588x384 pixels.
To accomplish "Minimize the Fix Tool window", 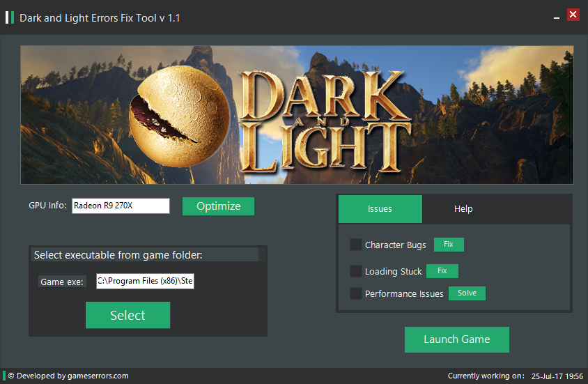I will [x=557, y=17].
